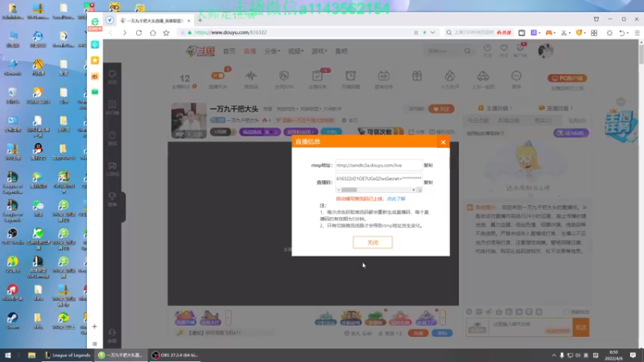Click the streamer avatar thumbnail
Viewport: 644px width, 362px height.
tap(189, 120)
